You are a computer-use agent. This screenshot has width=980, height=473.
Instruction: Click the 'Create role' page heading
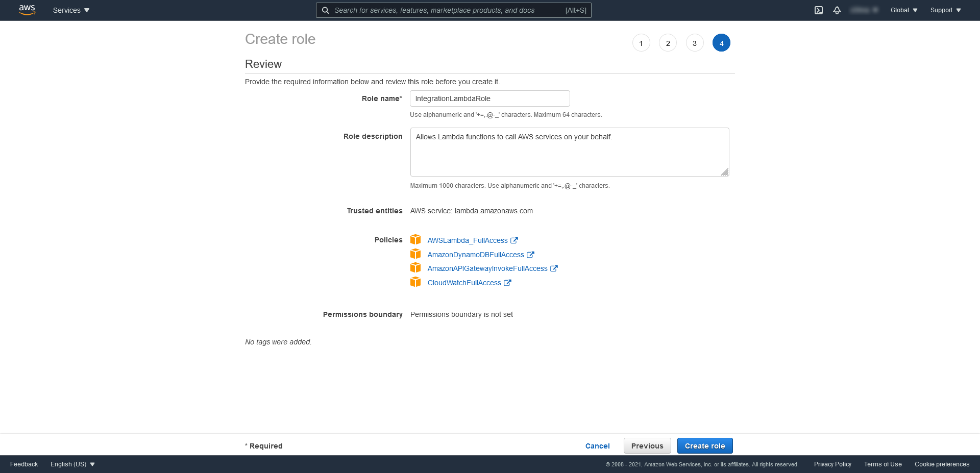[280, 39]
